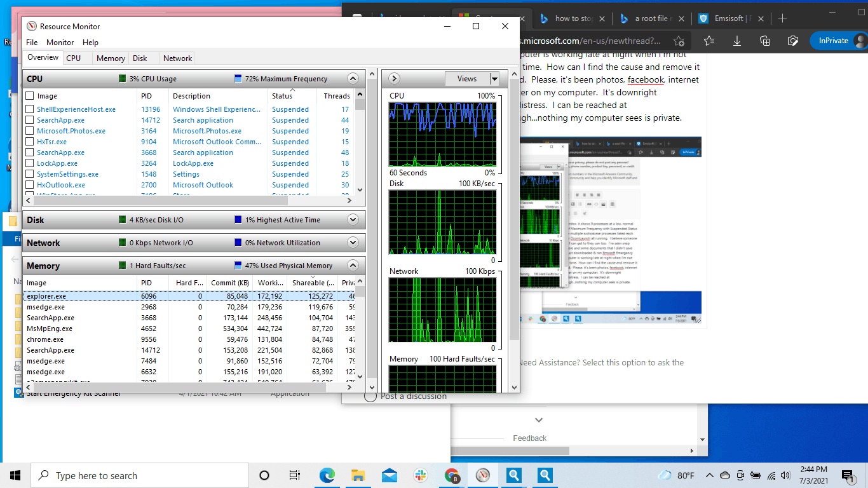Add this page to favorites star
Image resolution: width=868 pixels, height=488 pixels.
pyautogui.click(x=679, y=41)
